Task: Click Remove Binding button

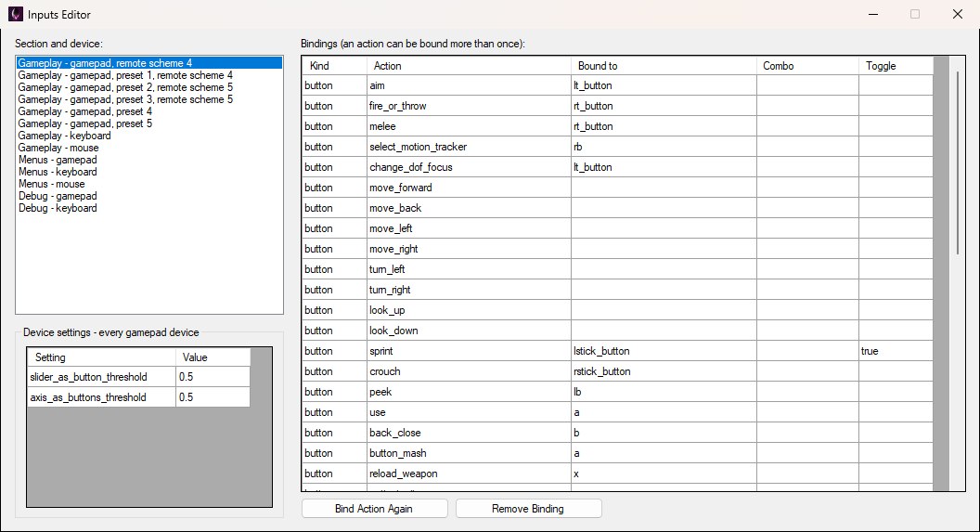Action: pyautogui.click(x=528, y=508)
